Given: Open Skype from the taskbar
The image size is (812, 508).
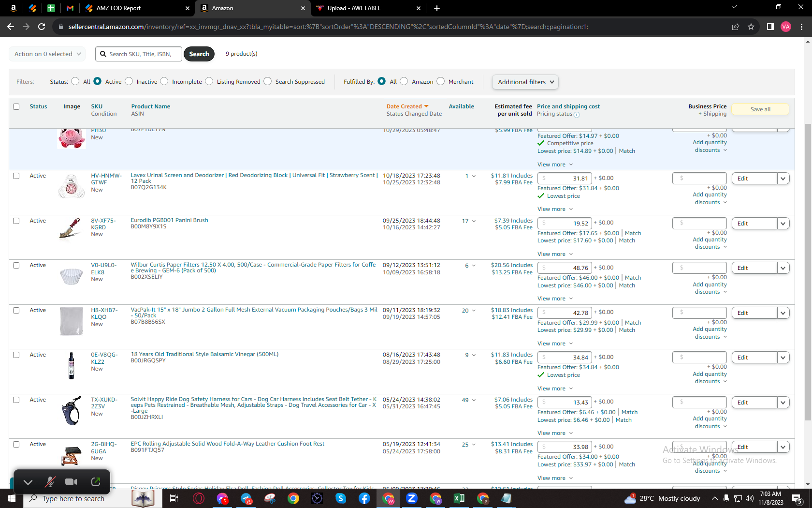Looking at the screenshot, I should (x=341, y=498).
